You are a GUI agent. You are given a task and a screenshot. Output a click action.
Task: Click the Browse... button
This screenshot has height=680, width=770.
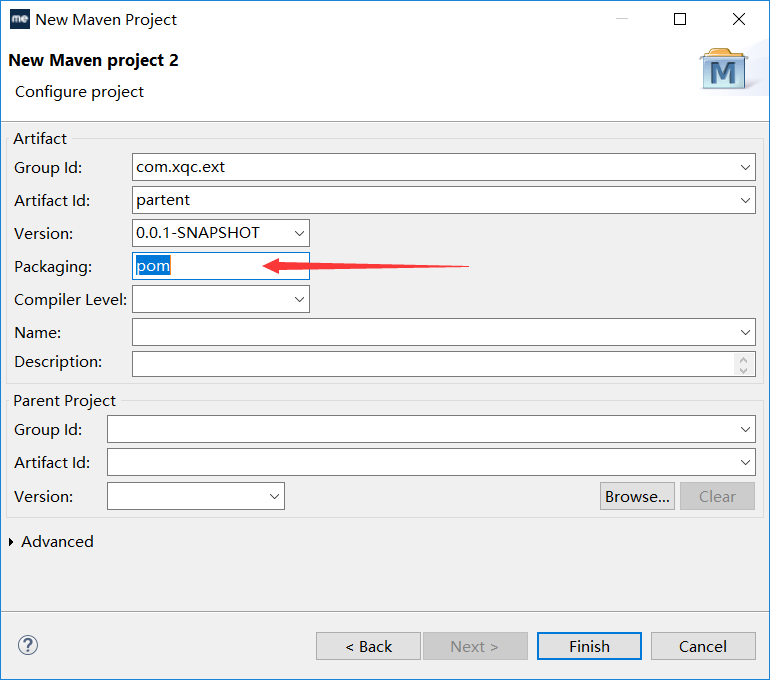637,496
